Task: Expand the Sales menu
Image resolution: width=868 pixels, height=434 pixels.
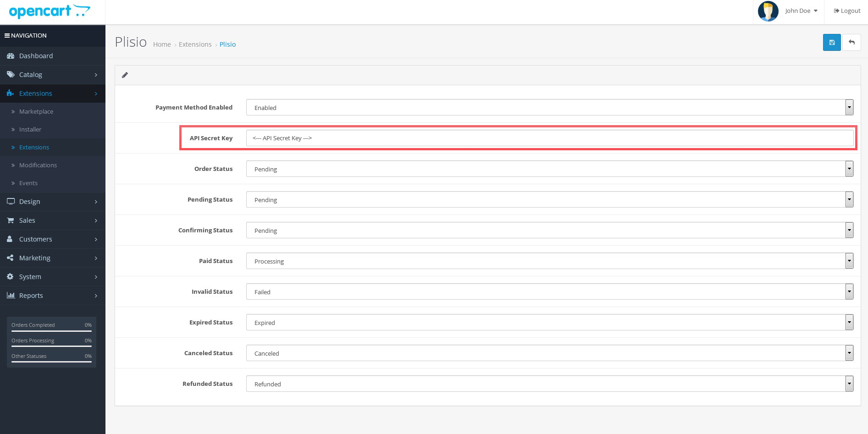Action: click(53, 220)
